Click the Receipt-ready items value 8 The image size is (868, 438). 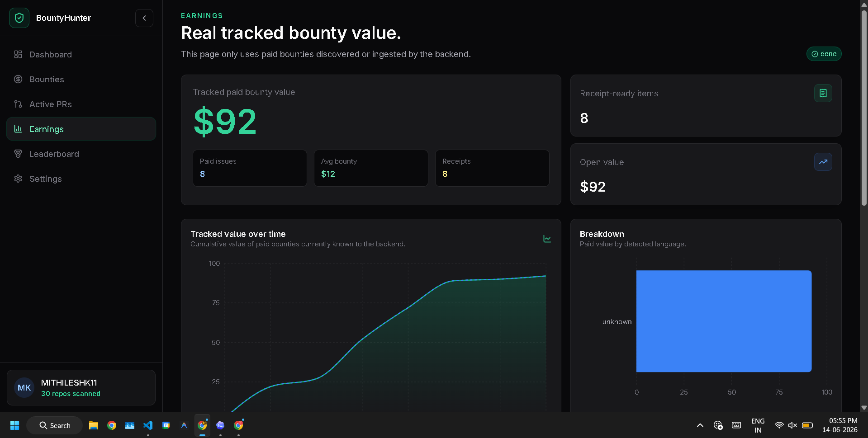click(x=584, y=118)
